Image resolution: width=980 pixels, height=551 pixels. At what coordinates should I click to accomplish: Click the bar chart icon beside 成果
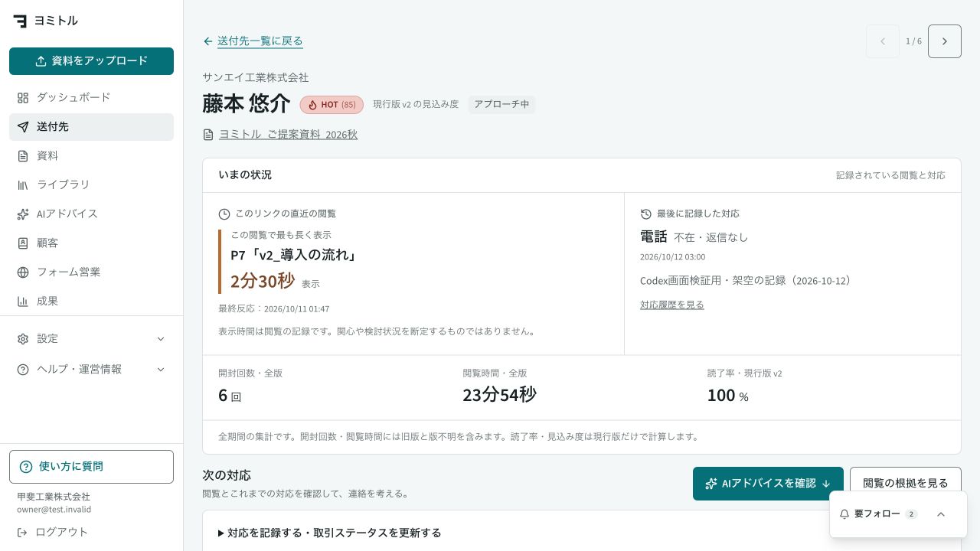(23, 302)
